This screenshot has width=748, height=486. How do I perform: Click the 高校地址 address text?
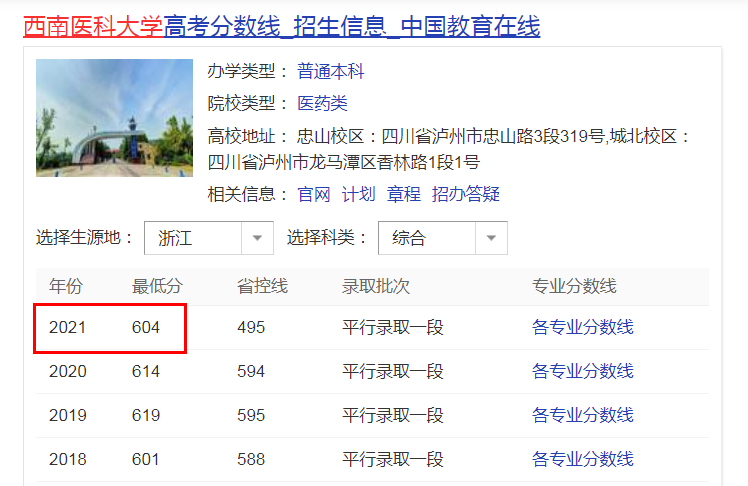[x=448, y=149]
